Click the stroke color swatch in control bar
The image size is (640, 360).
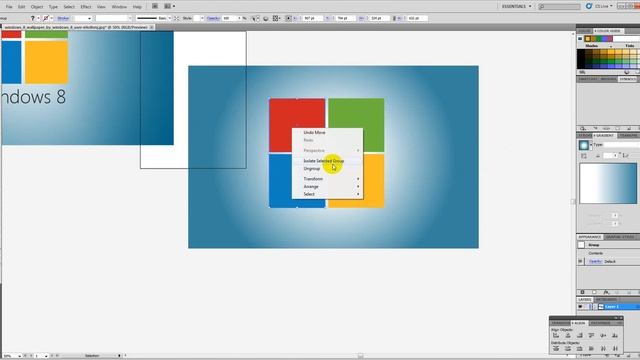(46, 18)
